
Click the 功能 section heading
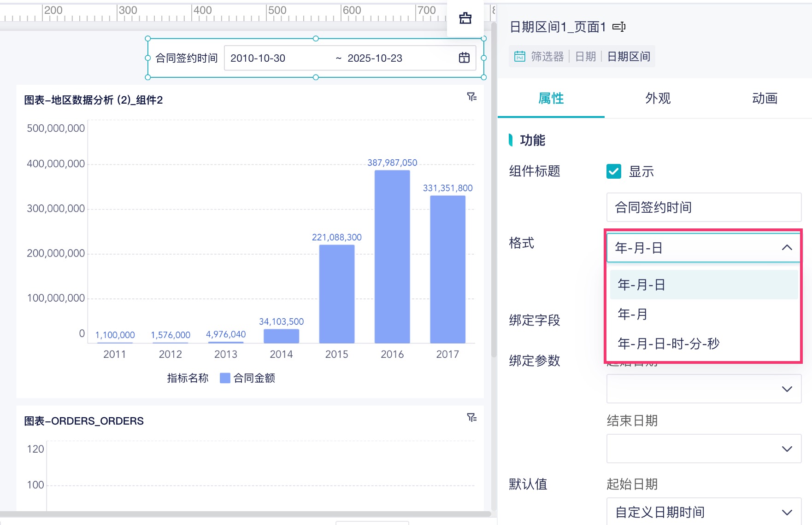point(532,140)
